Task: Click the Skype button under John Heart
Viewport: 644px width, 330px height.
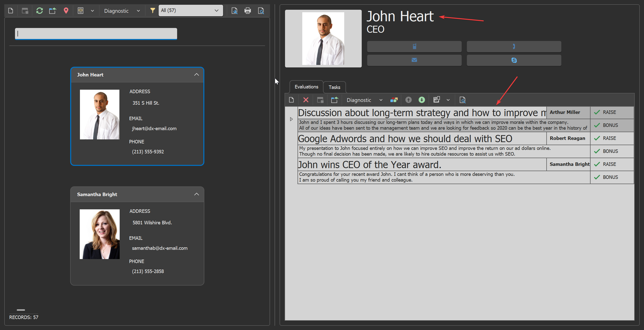Action: [514, 60]
